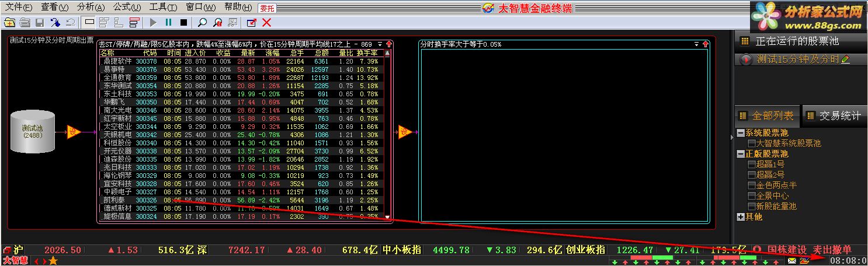This screenshot has width=868, height=266.
Task: Click the red X delete toolbar icon
Action: tap(267, 23)
